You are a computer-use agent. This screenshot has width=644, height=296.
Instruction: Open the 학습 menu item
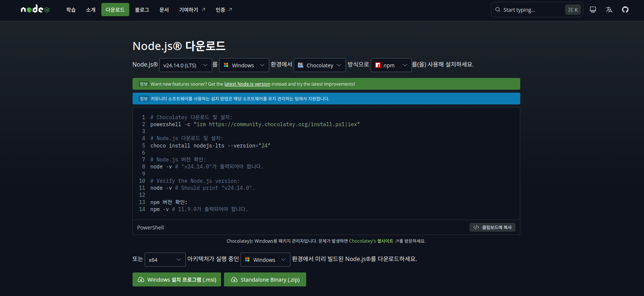coord(71,10)
